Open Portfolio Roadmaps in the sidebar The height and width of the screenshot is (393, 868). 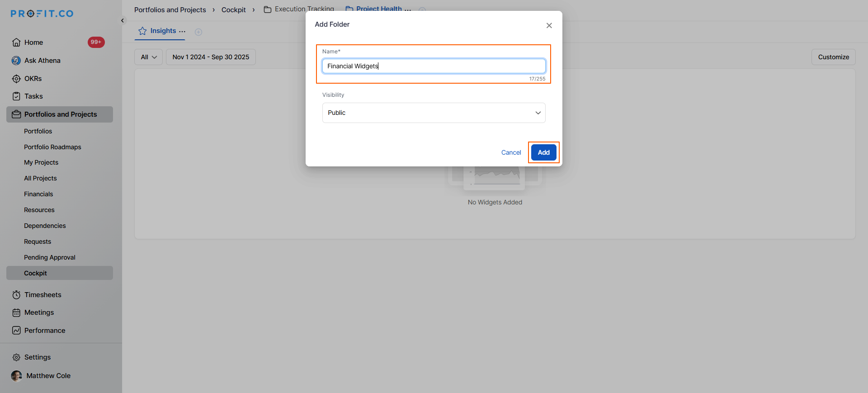click(x=52, y=147)
